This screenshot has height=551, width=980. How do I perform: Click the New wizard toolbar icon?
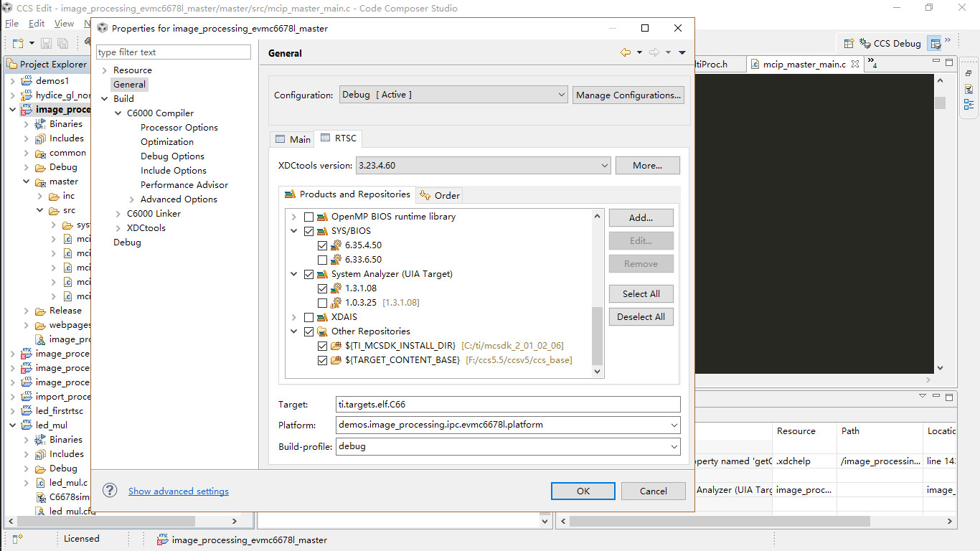[18, 44]
